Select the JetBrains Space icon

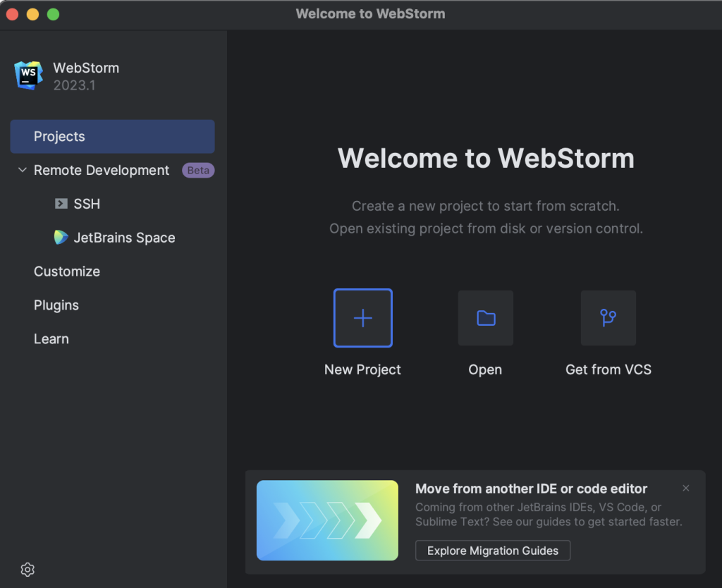(x=60, y=238)
